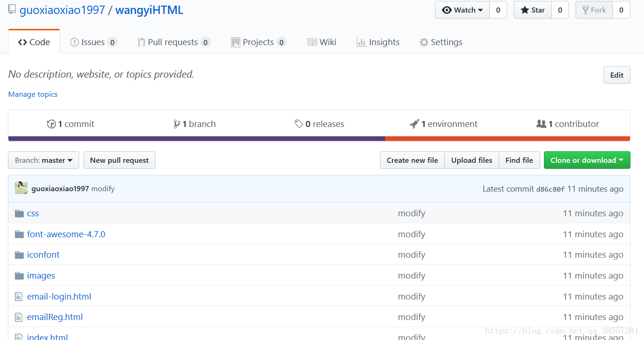Image resolution: width=644 pixels, height=340 pixels.
Task: Click the font-awesome-4.7.0 folder icon
Action: [x=19, y=234]
